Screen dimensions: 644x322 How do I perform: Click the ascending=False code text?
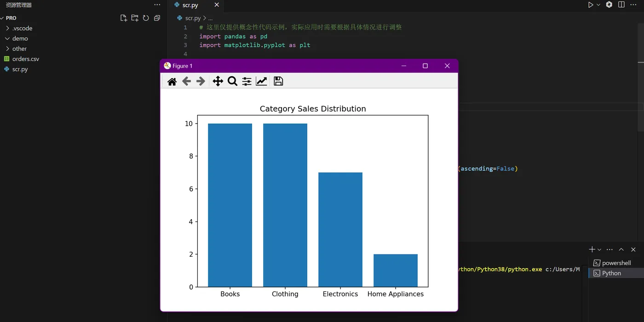coord(488,169)
